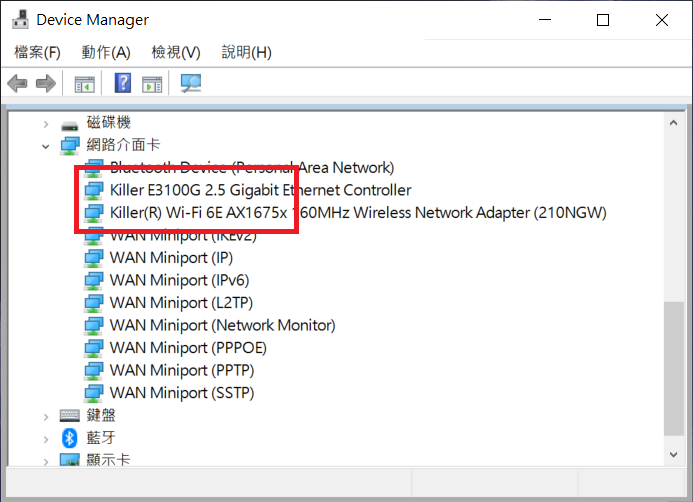Click the Device Manager title bar icon
693x502 pixels.
(17, 20)
